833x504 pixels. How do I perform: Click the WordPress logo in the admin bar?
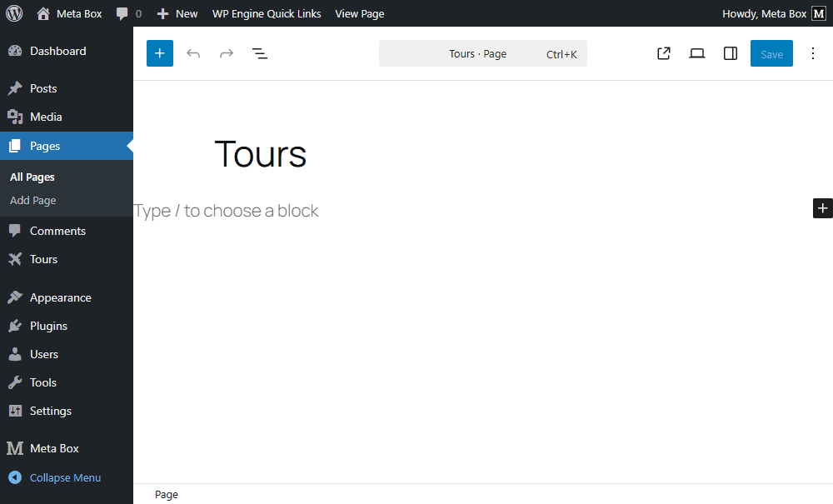pyautogui.click(x=13, y=13)
